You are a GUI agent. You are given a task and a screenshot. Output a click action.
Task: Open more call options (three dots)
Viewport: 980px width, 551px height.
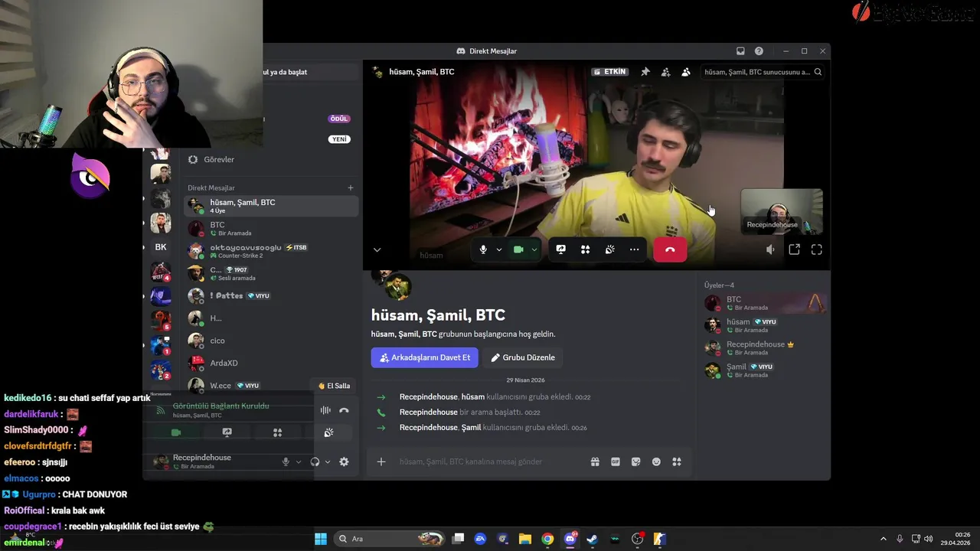click(634, 249)
